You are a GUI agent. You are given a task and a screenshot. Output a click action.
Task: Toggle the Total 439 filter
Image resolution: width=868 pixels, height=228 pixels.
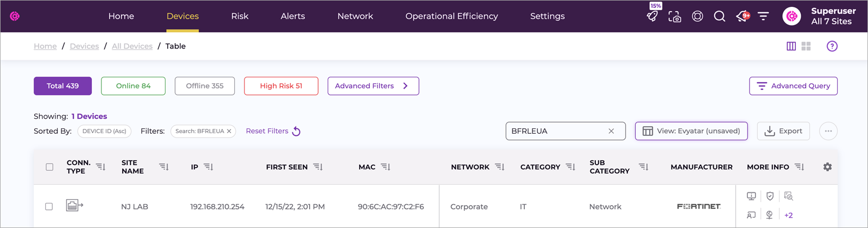click(x=62, y=86)
